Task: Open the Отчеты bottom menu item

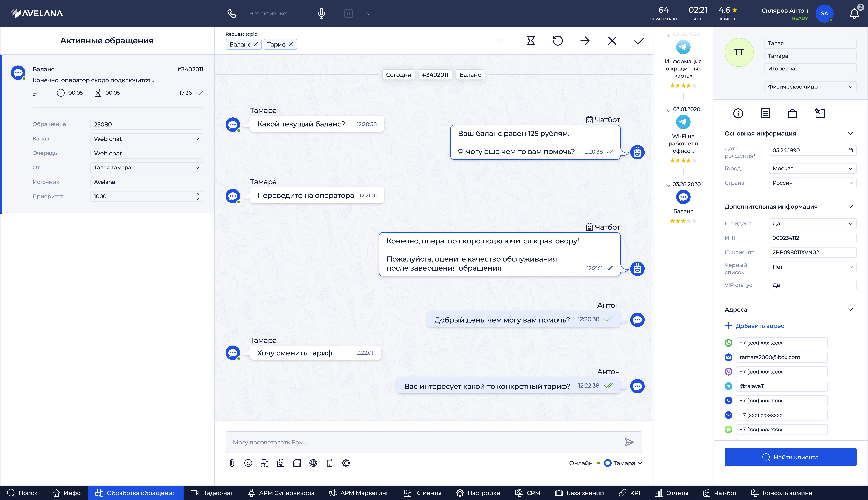Action: pos(671,493)
